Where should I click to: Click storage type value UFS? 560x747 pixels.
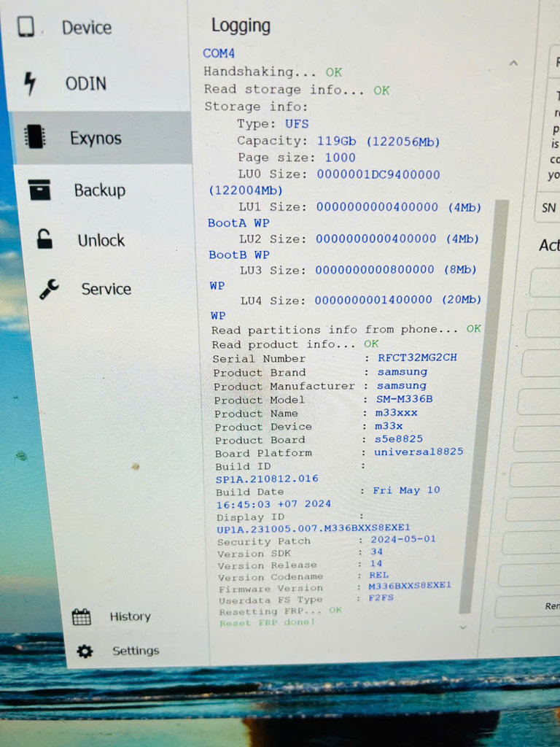tap(297, 124)
